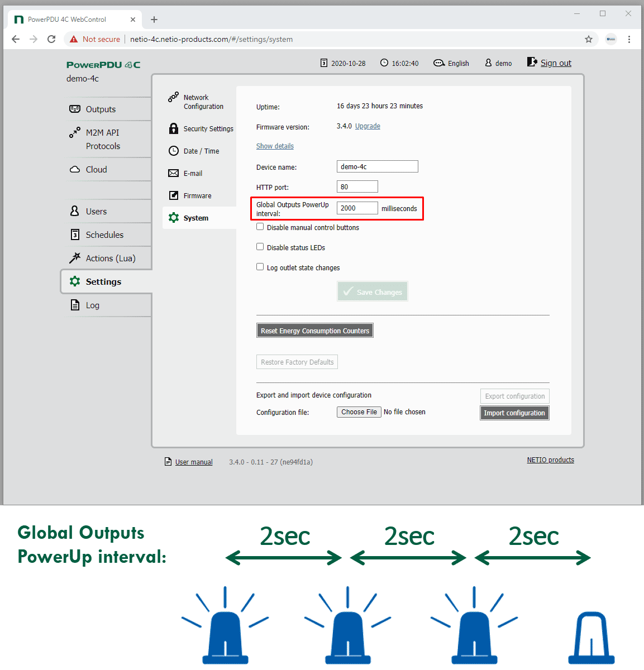Click the Not secure warning icon

coord(74,39)
